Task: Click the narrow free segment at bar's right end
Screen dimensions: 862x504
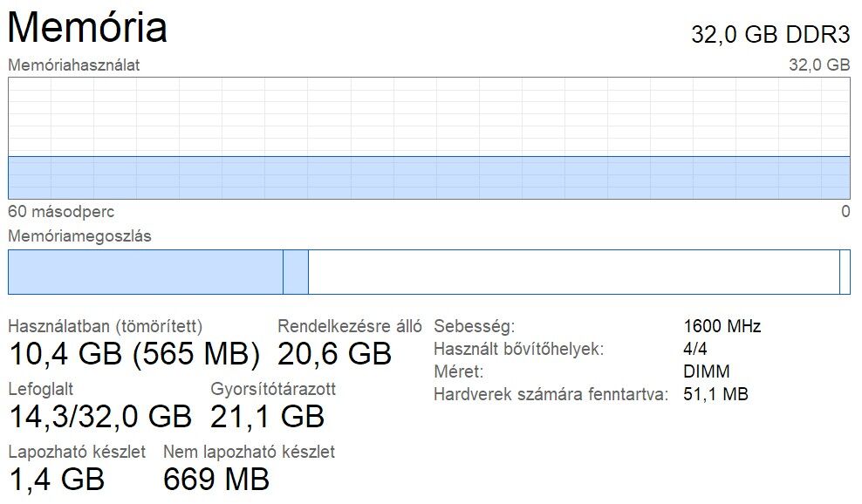Action: point(845,272)
